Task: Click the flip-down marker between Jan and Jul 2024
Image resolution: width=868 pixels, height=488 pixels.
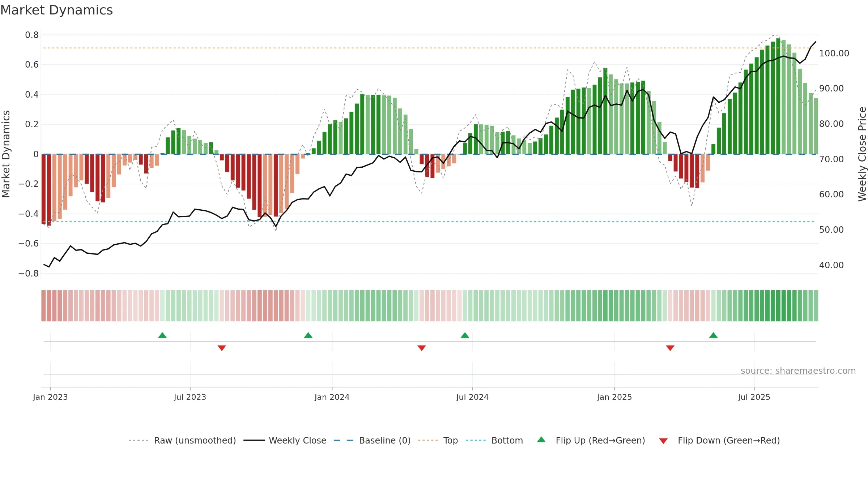Action: 422,348
